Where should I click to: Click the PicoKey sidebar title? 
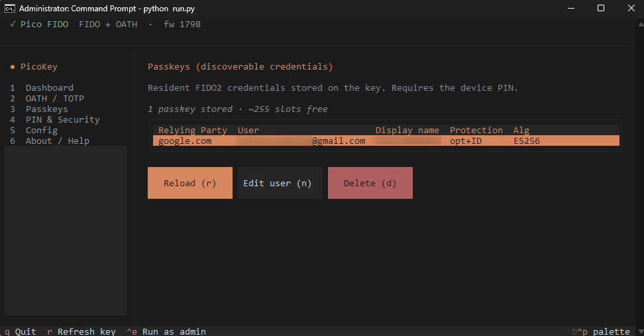(39, 66)
